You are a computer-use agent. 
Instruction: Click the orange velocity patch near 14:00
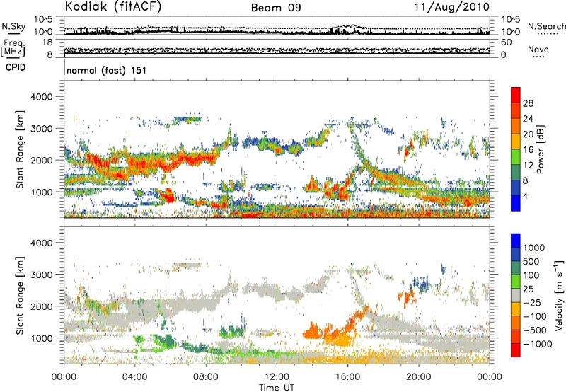[313, 332]
